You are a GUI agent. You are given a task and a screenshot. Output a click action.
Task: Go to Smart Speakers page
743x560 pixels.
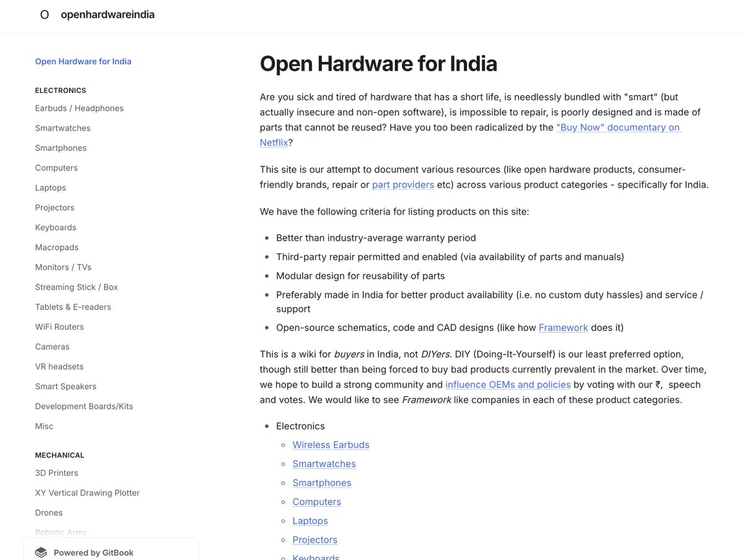(x=66, y=386)
